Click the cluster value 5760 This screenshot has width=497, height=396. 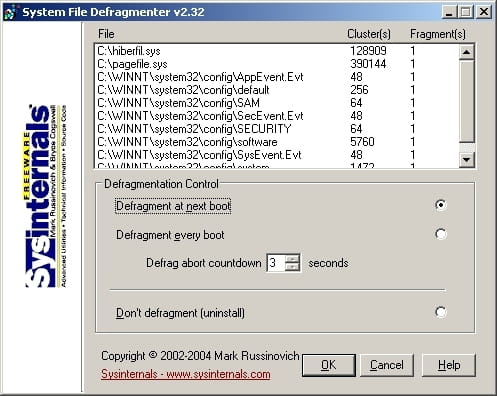coord(362,142)
